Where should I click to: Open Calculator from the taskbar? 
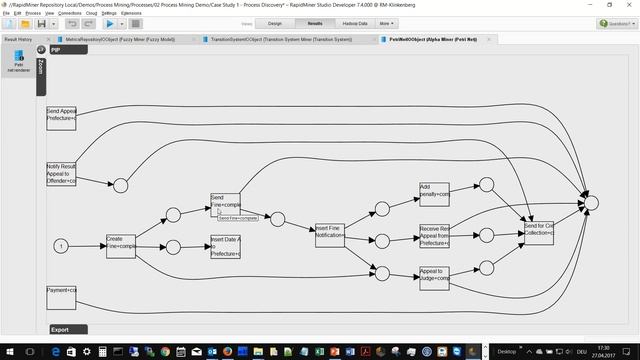coord(102,351)
